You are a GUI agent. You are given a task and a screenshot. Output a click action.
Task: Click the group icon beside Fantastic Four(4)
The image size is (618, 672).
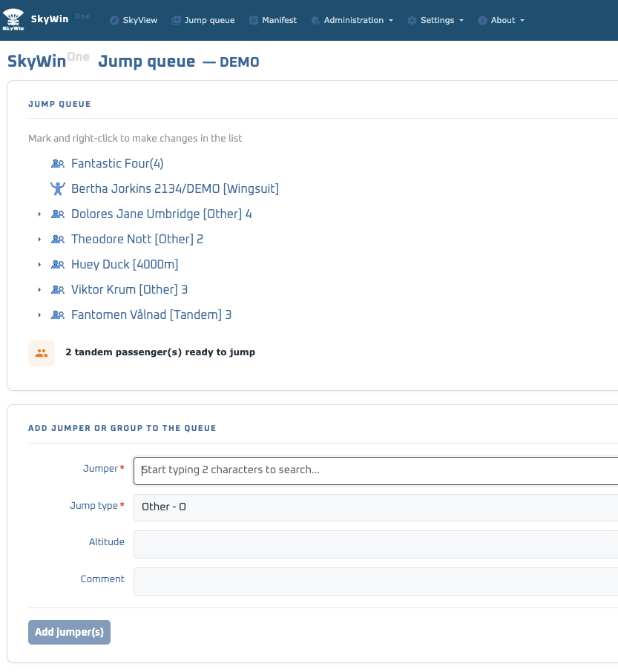[x=58, y=163]
